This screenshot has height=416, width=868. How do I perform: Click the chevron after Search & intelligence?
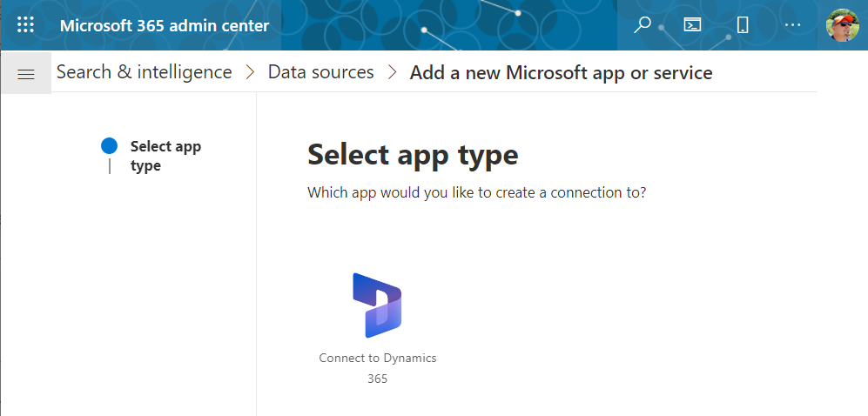pos(250,72)
